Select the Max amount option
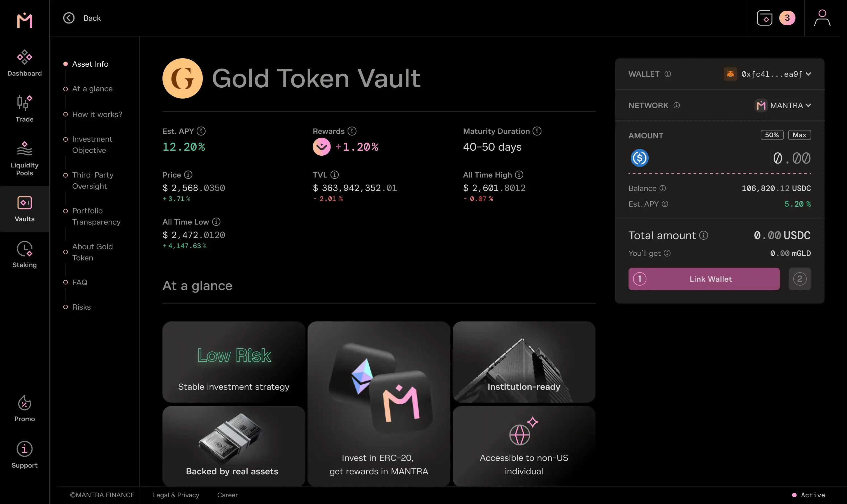 click(799, 135)
